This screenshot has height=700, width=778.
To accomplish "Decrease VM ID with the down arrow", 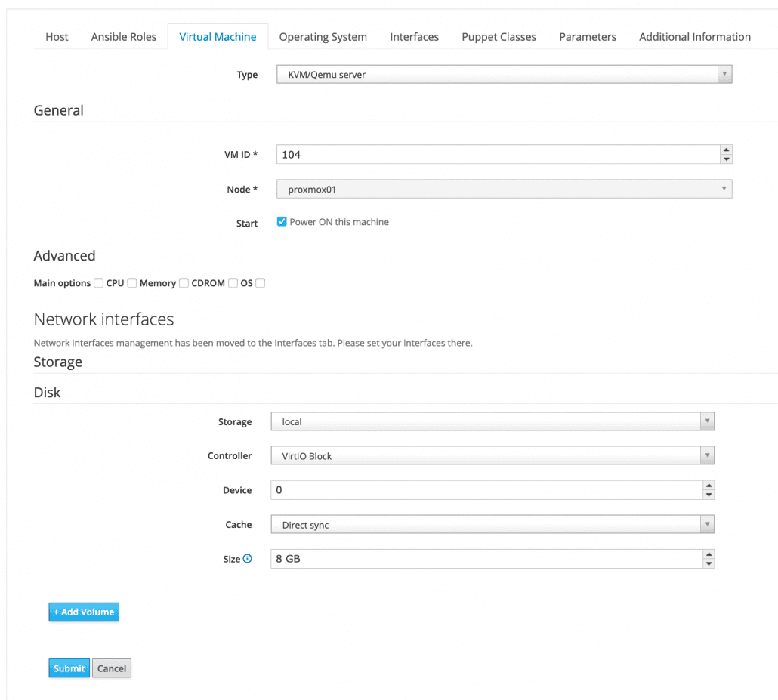I will [726, 159].
